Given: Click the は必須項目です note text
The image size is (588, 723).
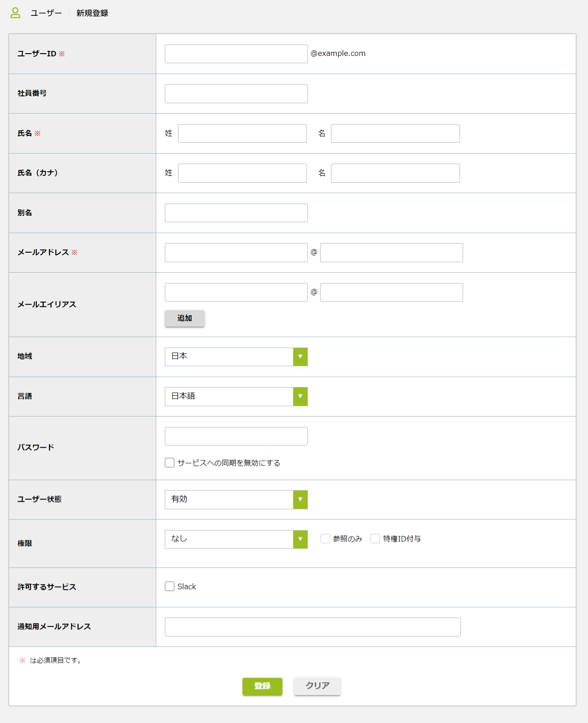Looking at the screenshot, I should click(x=56, y=660).
